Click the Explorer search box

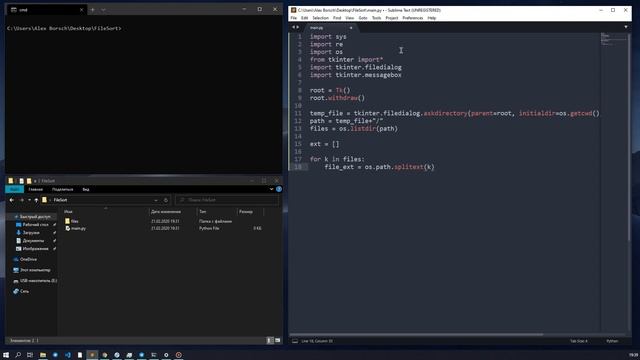227,200
